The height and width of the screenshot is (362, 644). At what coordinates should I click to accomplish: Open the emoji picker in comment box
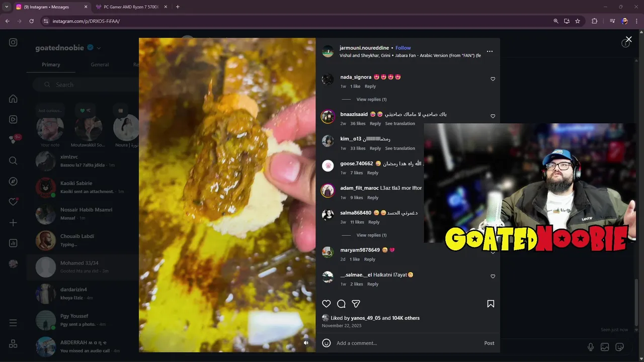click(x=327, y=343)
